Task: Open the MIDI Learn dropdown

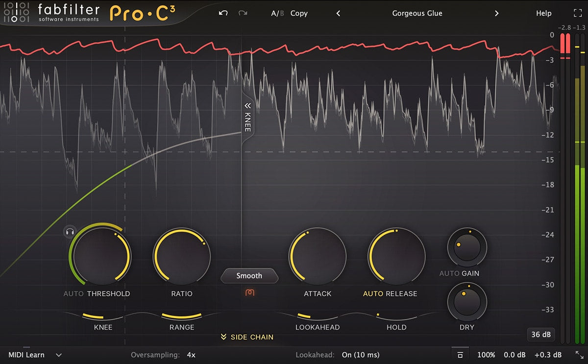Action: (59, 355)
